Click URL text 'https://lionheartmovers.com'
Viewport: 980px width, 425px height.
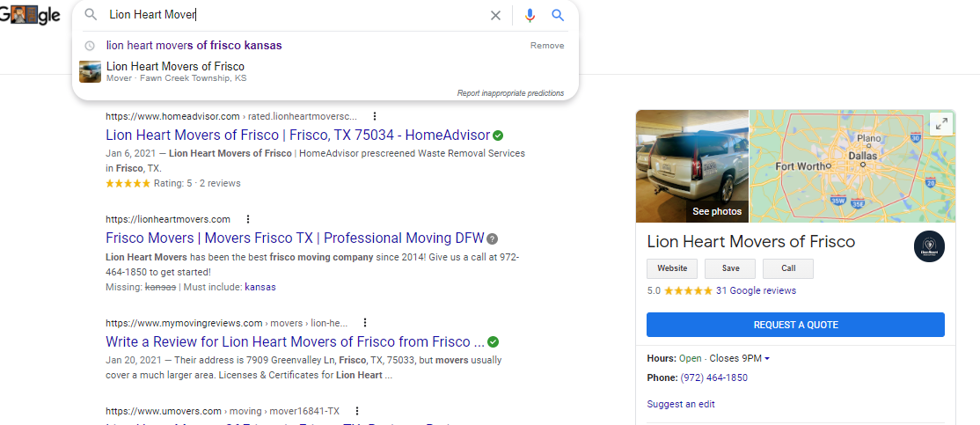[x=167, y=219]
